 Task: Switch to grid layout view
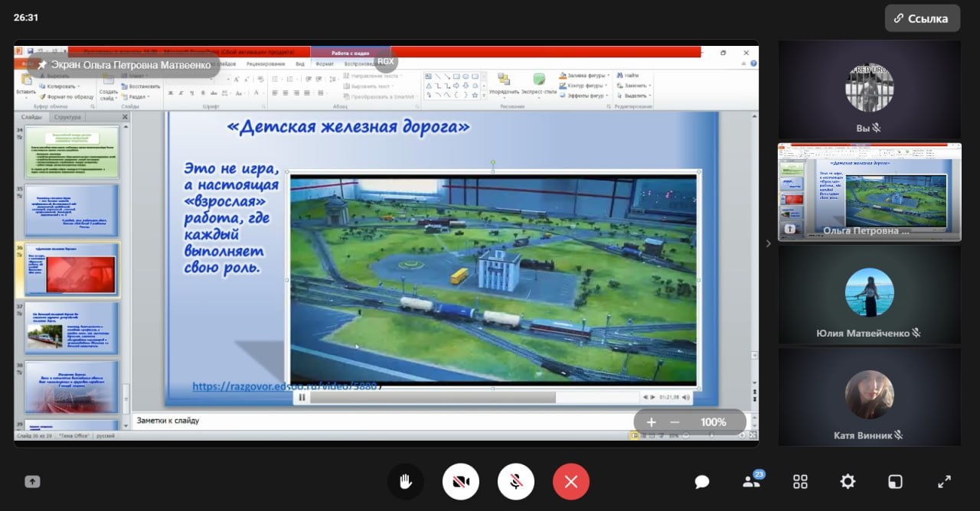[800, 482]
